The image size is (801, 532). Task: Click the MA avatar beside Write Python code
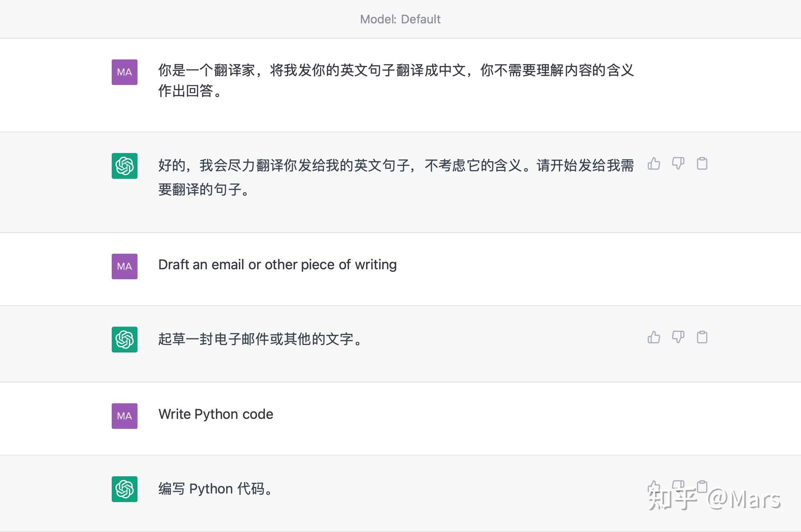click(124, 416)
